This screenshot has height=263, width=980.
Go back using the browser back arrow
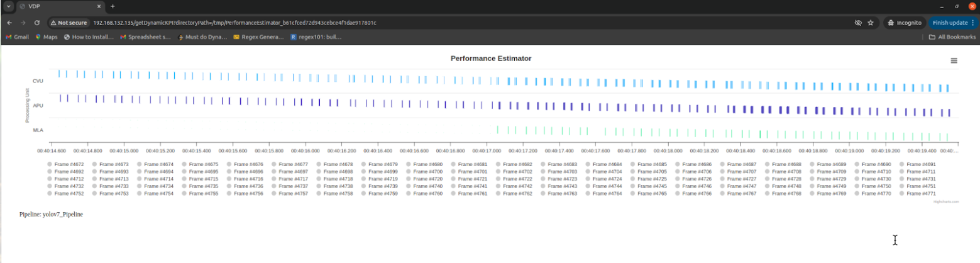pyautogui.click(x=9, y=23)
